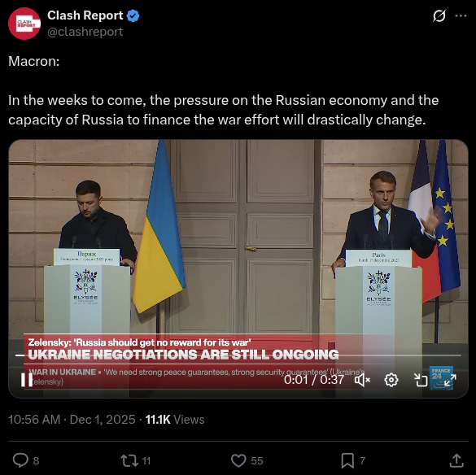
Task: Seek along the video progress bar
Action: [238, 355]
